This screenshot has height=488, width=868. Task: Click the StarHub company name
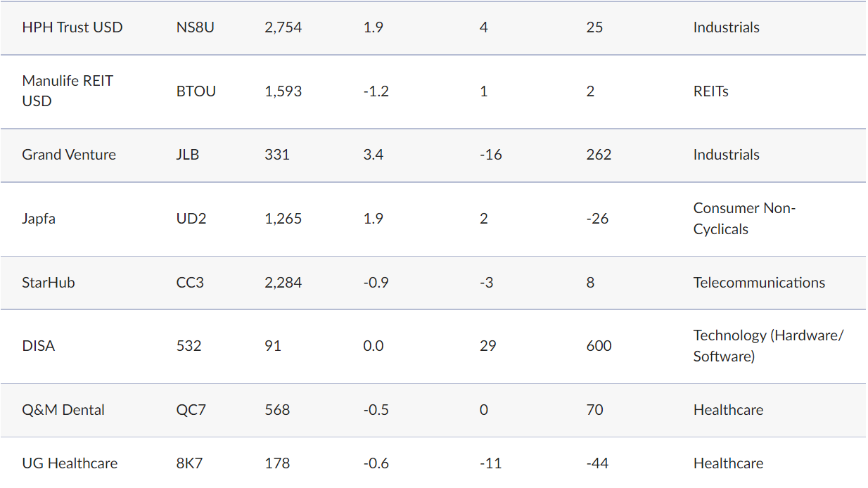click(49, 283)
